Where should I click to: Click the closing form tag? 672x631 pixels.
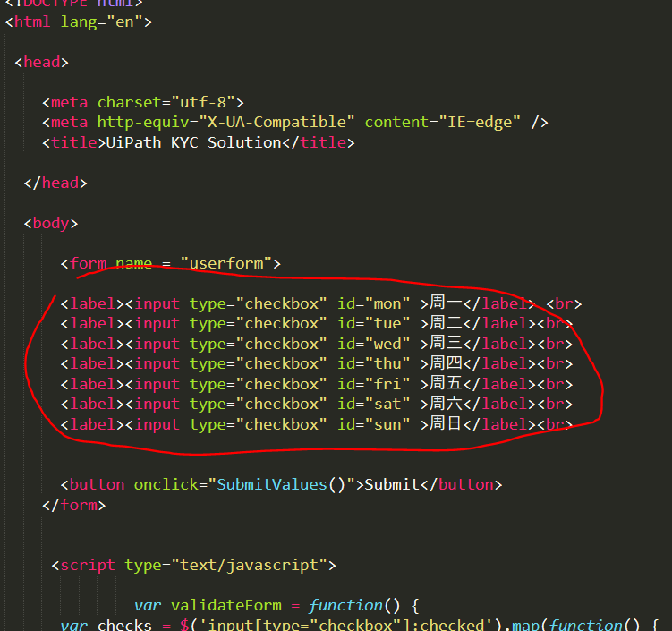(x=73, y=505)
